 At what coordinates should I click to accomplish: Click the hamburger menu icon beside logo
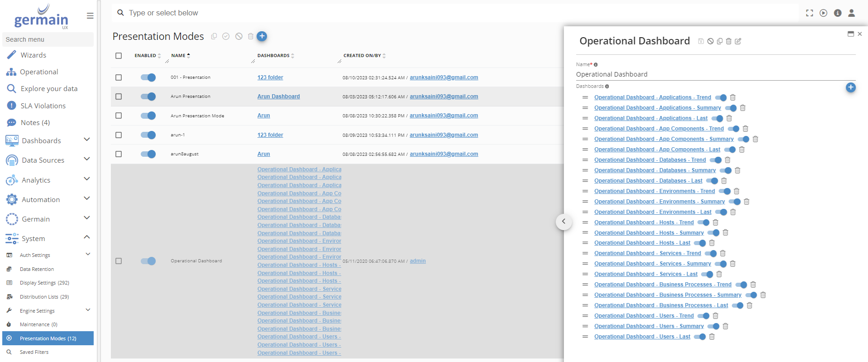point(90,16)
